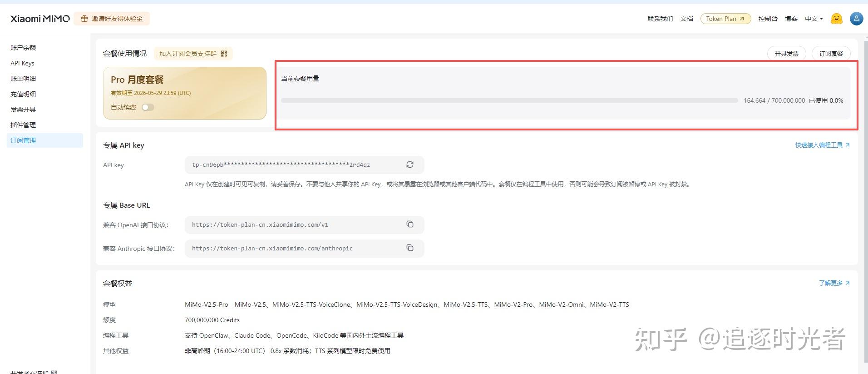
Task: Click the 164,664 / 700,000,000 usage text
Action: click(x=774, y=100)
